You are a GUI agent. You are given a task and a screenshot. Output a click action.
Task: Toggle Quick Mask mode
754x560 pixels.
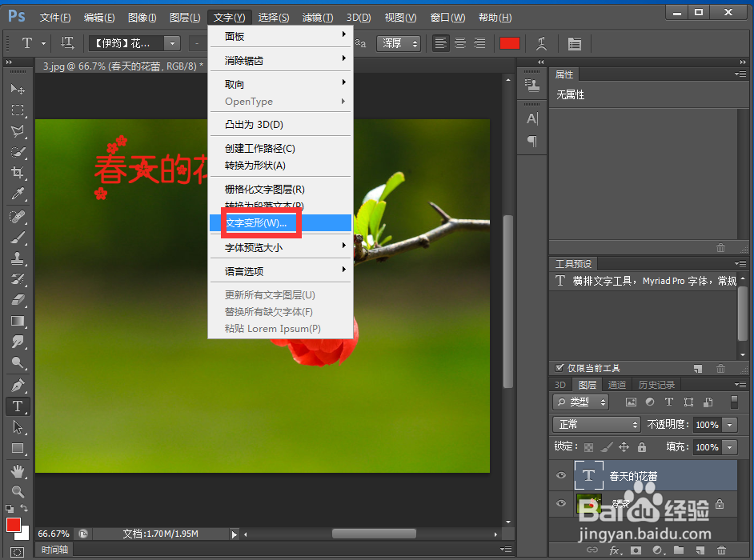pos(17,552)
